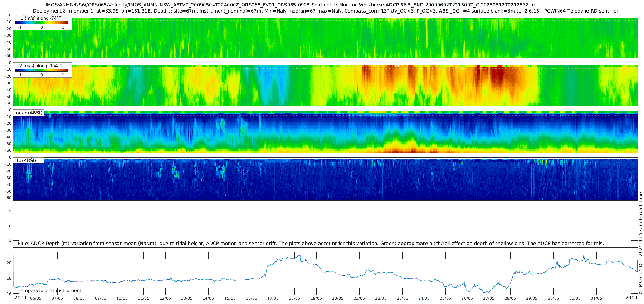Click the dark red peak in V velocity panel
This screenshot has height=304, width=644.
click(497, 75)
